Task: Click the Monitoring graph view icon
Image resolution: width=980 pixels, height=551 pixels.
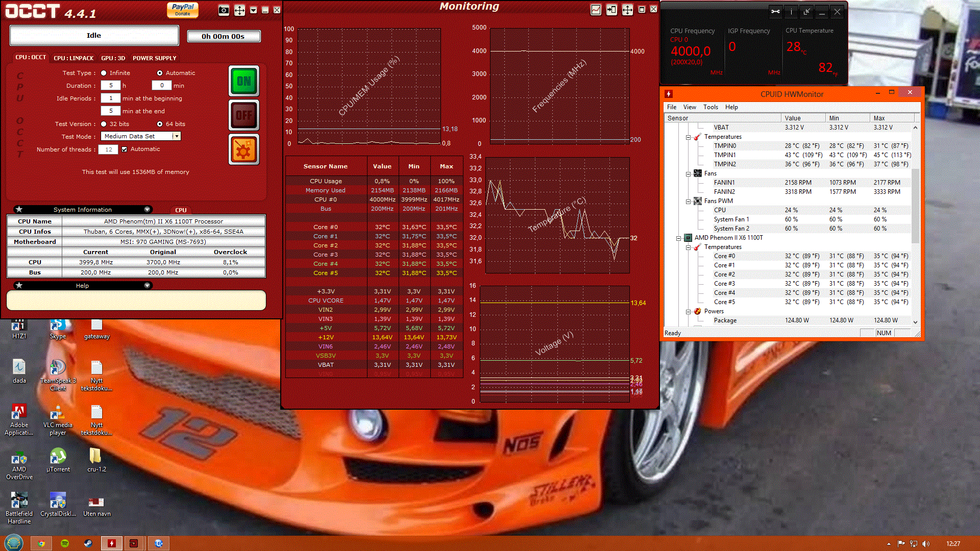Action: coord(596,10)
